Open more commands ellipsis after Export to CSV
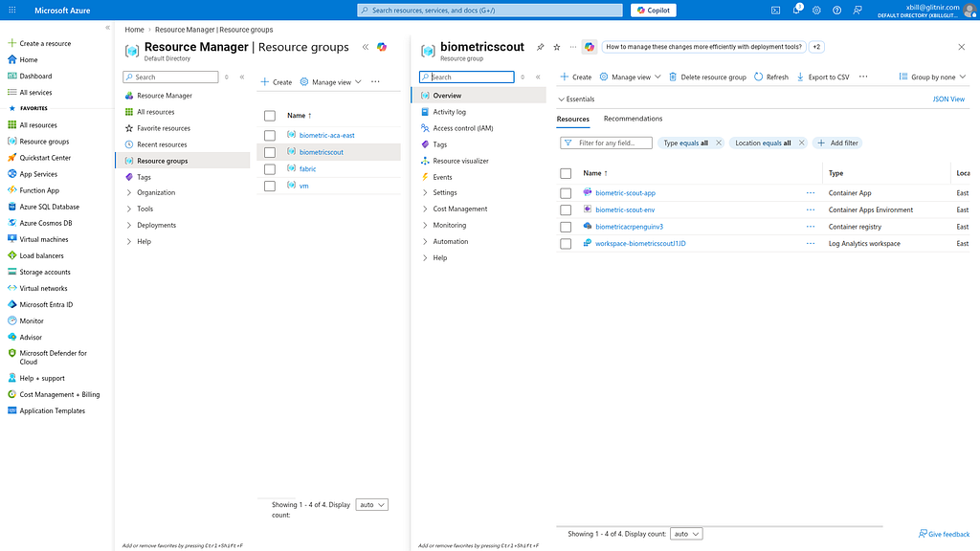This screenshot has width=980, height=551. (863, 77)
